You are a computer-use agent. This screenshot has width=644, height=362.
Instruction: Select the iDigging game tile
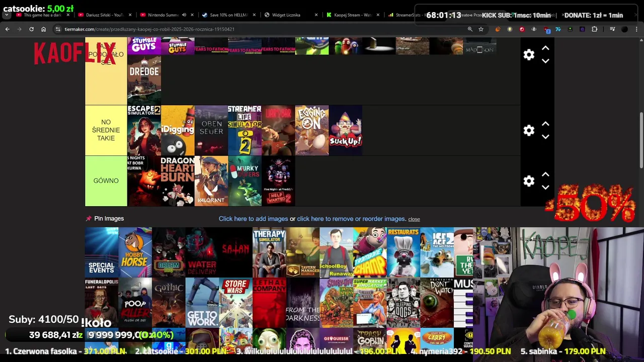pyautogui.click(x=178, y=130)
